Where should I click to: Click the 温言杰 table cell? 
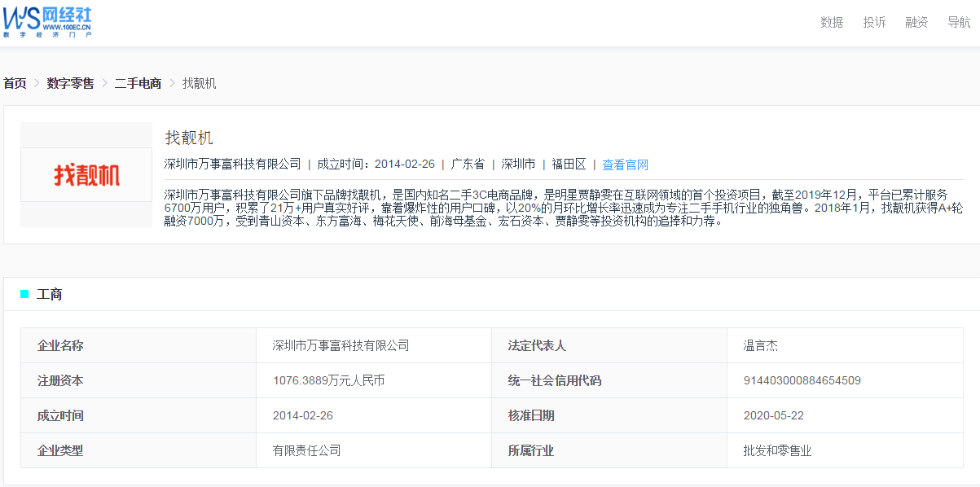click(761, 345)
